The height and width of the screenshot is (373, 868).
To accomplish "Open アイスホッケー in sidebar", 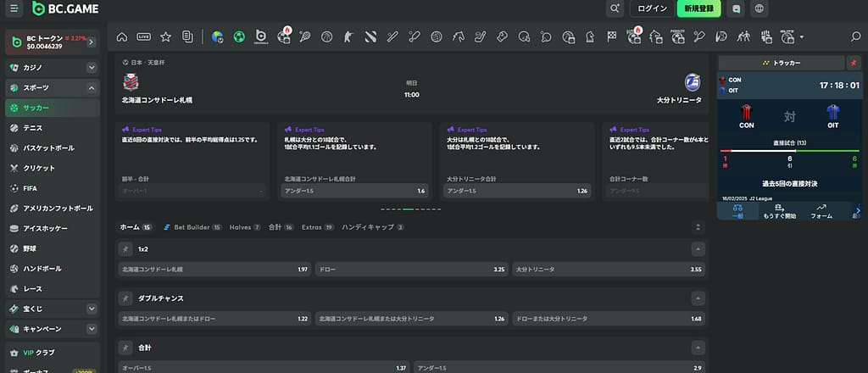I will 52,229.
